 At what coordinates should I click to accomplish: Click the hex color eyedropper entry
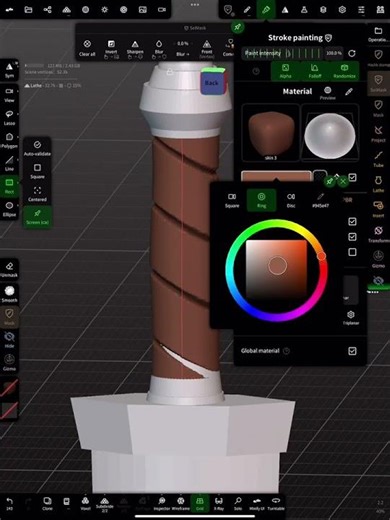coord(320,200)
